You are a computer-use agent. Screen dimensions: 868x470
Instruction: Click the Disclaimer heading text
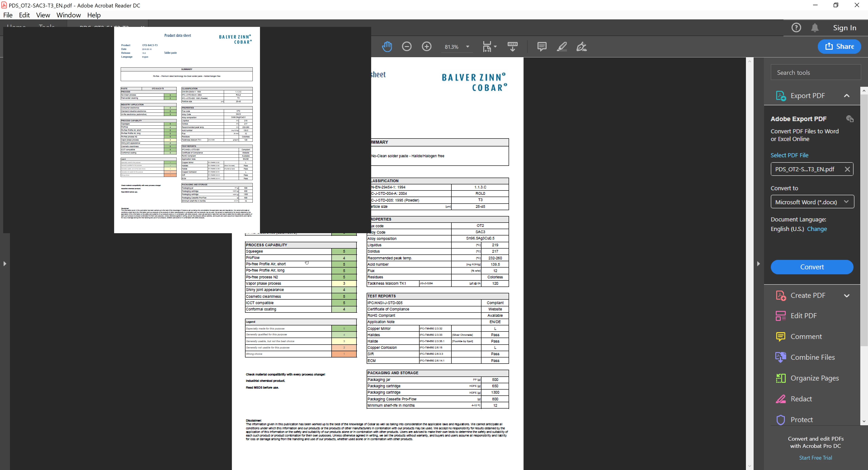pyautogui.click(x=254, y=421)
